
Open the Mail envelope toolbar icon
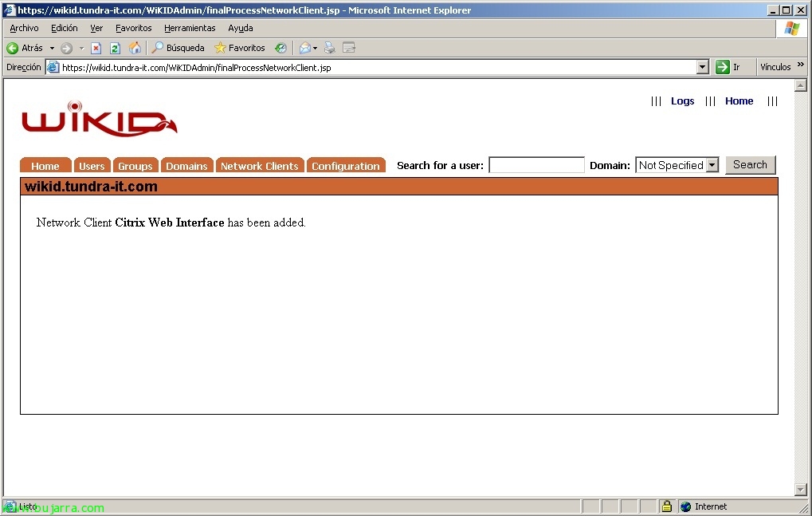coord(305,48)
